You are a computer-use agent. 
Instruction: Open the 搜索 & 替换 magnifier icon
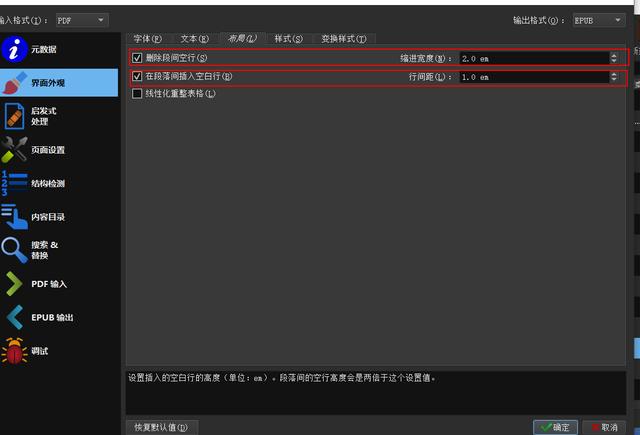pos(14,250)
